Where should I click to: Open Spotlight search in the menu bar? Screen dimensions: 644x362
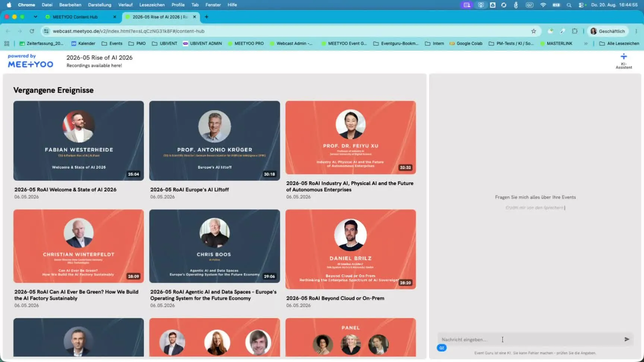coord(569,5)
